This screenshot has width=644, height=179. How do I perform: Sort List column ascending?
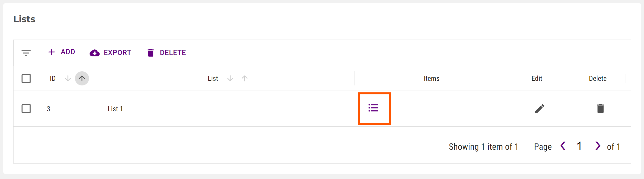coord(245,79)
